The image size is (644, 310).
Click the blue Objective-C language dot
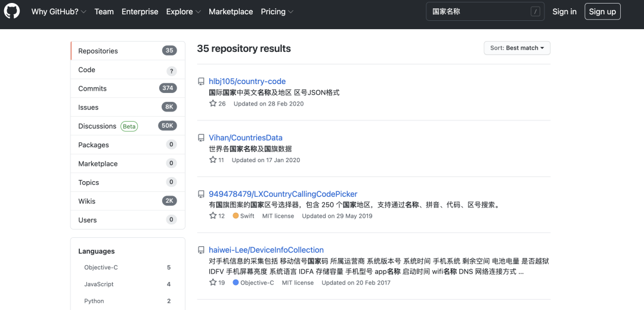pyautogui.click(x=236, y=283)
